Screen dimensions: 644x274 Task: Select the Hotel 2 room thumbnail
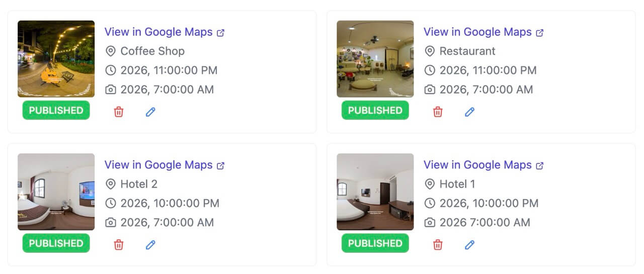56,192
